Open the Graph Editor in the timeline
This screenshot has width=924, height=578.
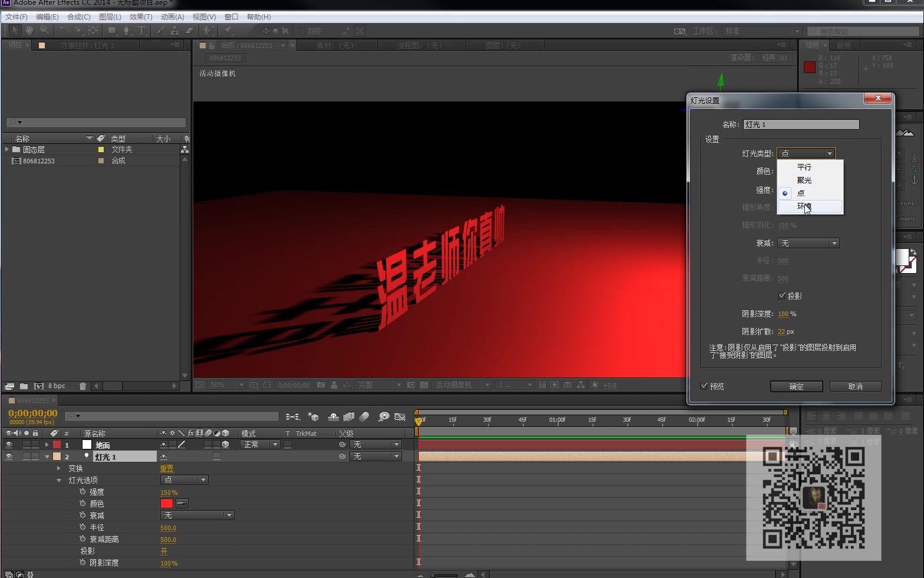point(400,416)
